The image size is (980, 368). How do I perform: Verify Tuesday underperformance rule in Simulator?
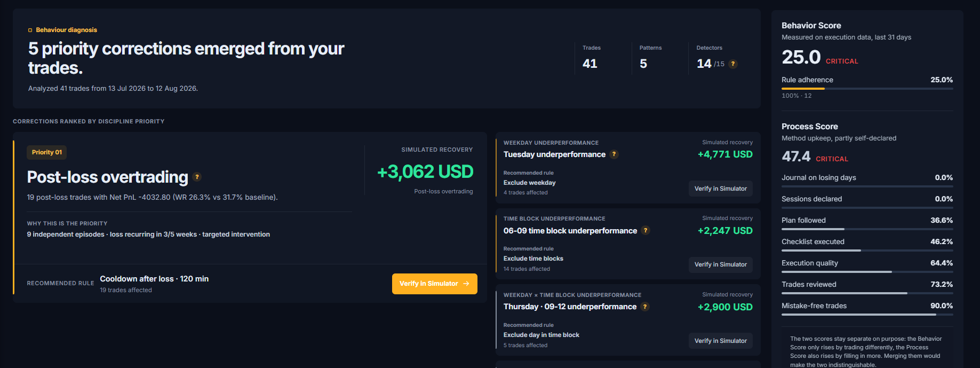(720, 189)
